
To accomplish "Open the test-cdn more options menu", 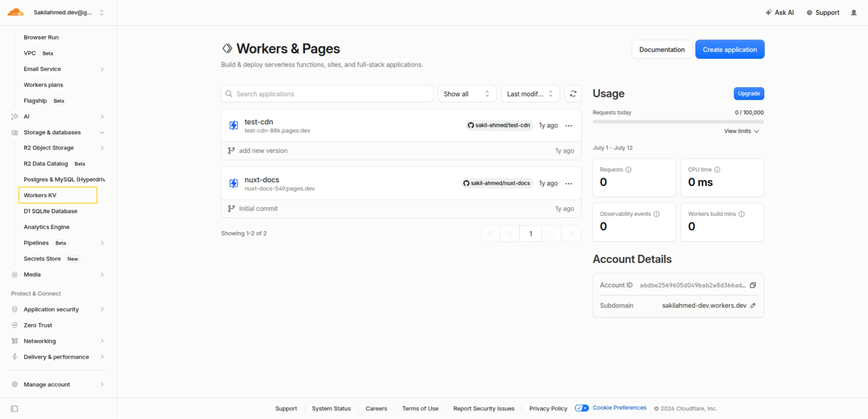I will point(569,126).
